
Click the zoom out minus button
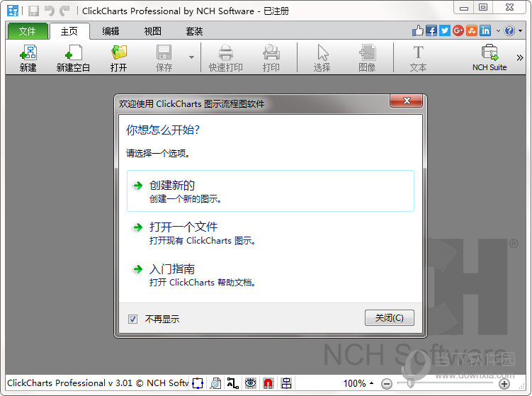387,384
